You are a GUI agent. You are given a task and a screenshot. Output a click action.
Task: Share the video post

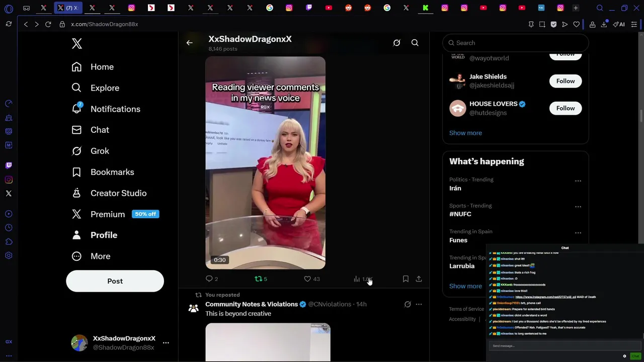pos(419,279)
